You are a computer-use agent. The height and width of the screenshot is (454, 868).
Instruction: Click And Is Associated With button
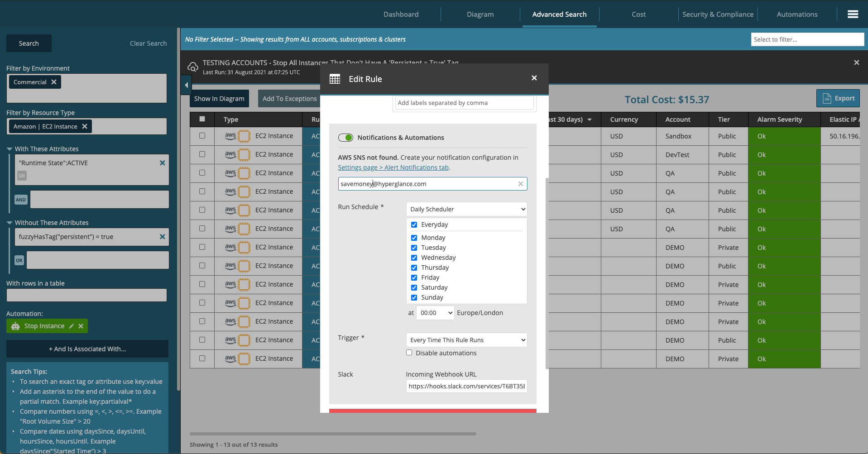coord(87,349)
